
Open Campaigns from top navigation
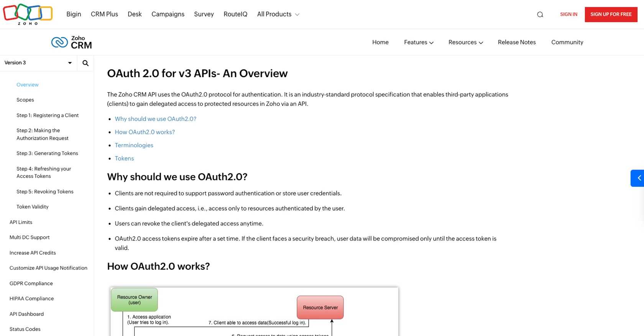168,14
